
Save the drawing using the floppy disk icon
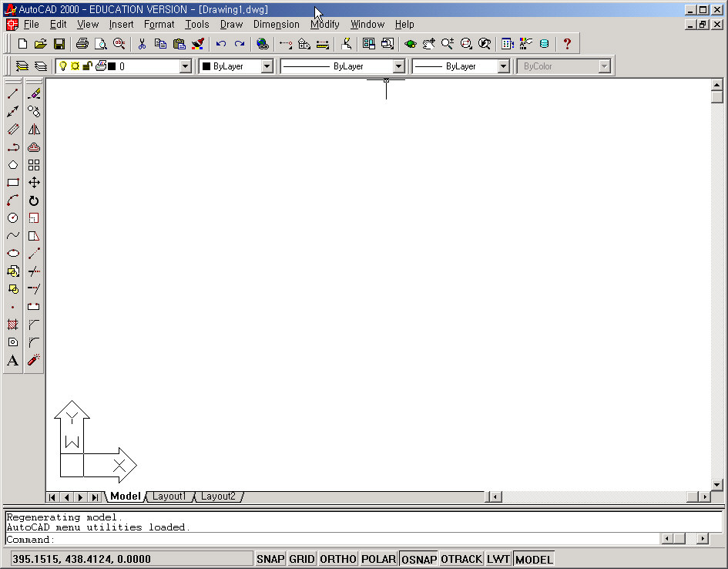[59, 44]
